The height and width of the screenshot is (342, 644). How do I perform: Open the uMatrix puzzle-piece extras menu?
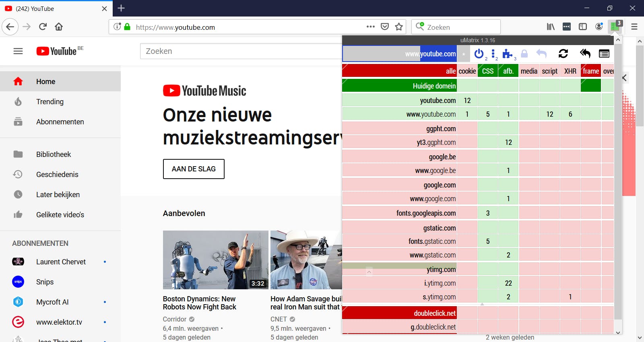click(508, 54)
